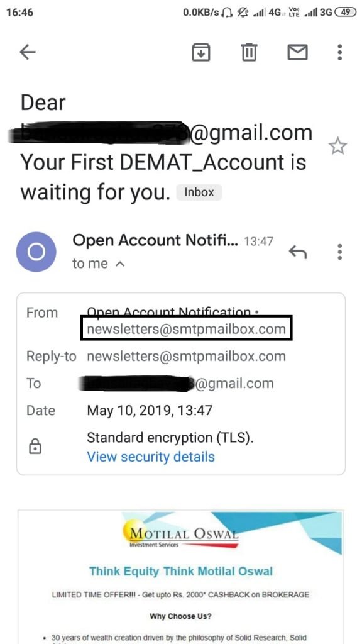The width and height of the screenshot is (362, 644).
Task: Collapse details via the 'to me' chevron
Action: click(x=120, y=264)
